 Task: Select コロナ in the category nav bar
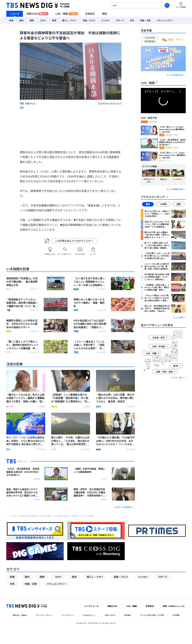point(43,20)
